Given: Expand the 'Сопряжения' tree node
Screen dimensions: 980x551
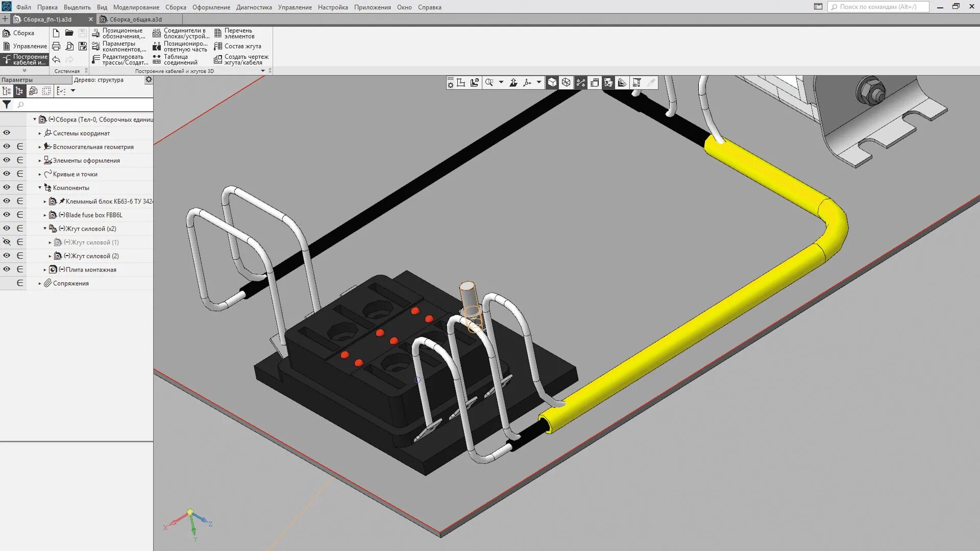Looking at the screenshot, I should (40, 283).
